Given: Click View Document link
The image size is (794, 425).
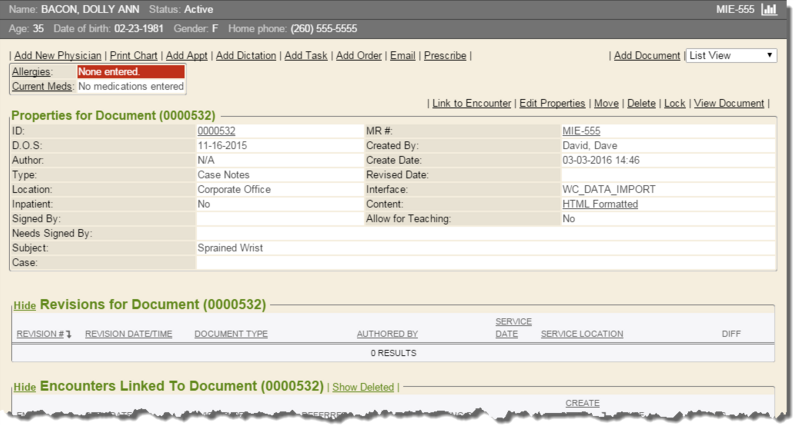Looking at the screenshot, I should point(728,104).
